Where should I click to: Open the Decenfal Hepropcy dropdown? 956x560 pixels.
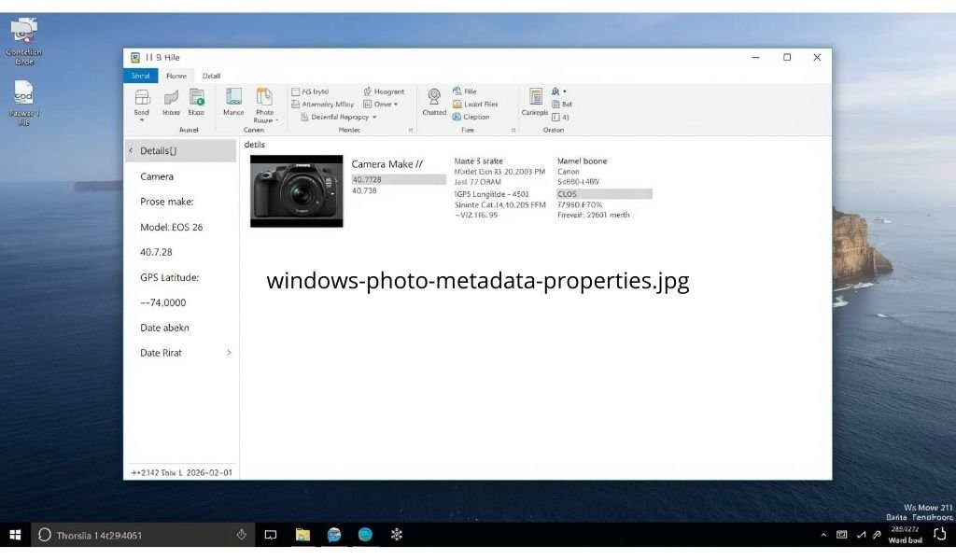pyautogui.click(x=341, y=117)
